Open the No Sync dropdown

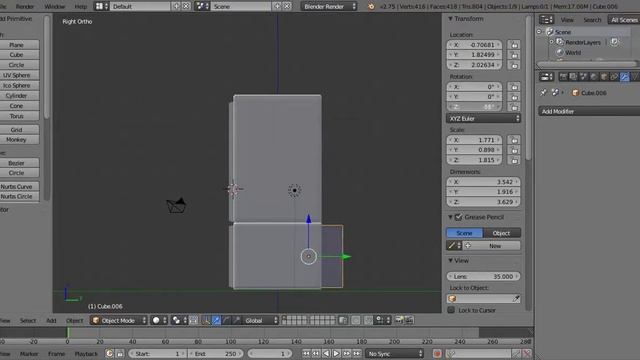pyautogui.click(x=395, y=353)
